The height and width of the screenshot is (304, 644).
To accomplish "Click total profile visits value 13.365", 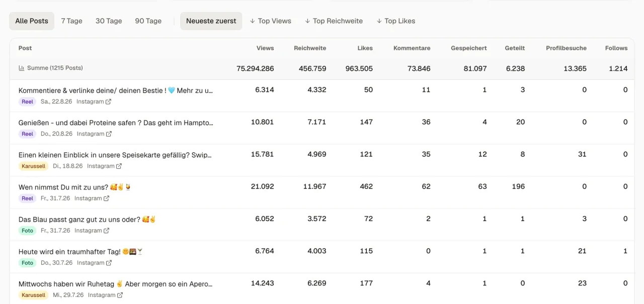I will click(575, 68).
